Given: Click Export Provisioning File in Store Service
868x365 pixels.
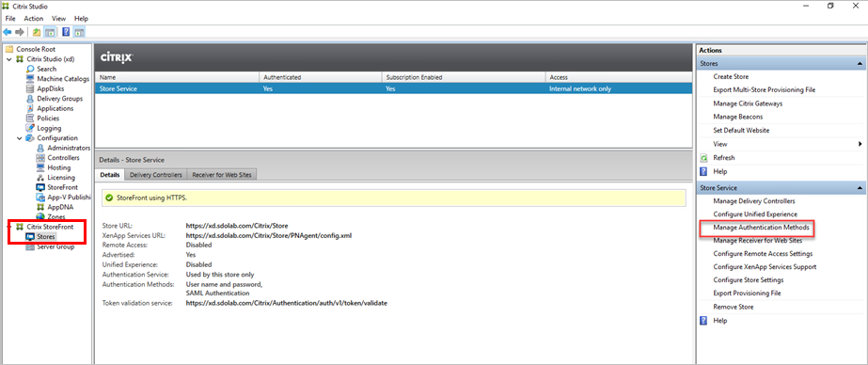Looking at the screenshot, I should coord(747,294).
